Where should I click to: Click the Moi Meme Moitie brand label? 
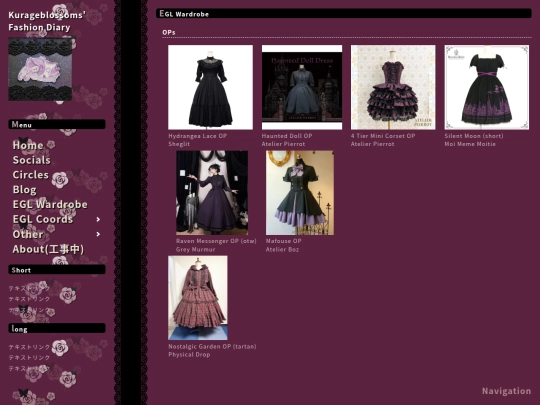click(x=470, y=144)
